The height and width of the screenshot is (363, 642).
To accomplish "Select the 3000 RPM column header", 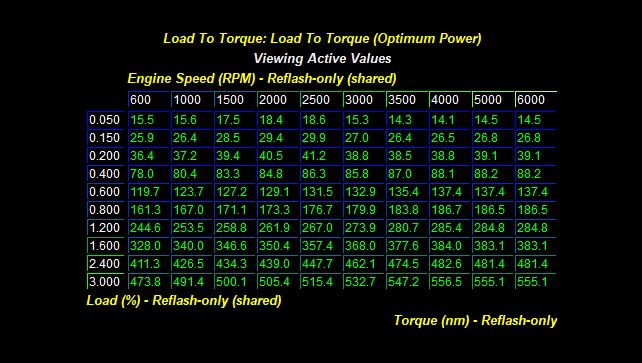I will tap(364, 99).
